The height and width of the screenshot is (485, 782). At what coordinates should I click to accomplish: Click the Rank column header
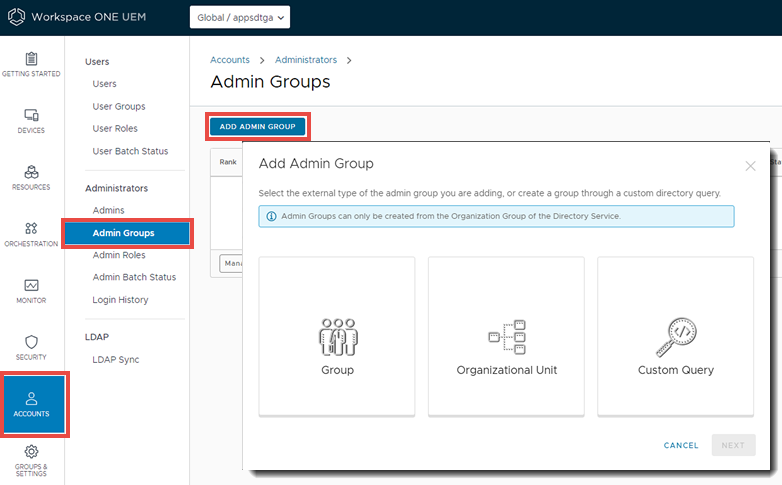click(228, 162)
